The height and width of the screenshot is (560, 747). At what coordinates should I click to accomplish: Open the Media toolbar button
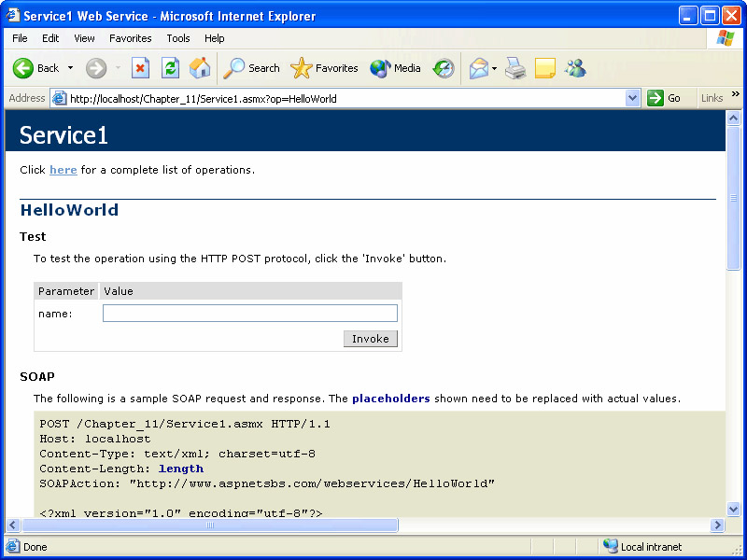[x=396, y=68]
